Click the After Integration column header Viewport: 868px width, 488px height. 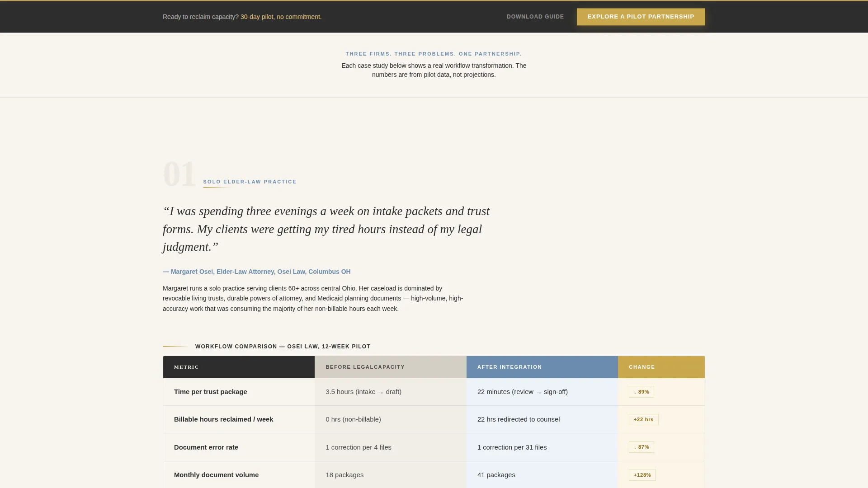[x=542, y=367]
